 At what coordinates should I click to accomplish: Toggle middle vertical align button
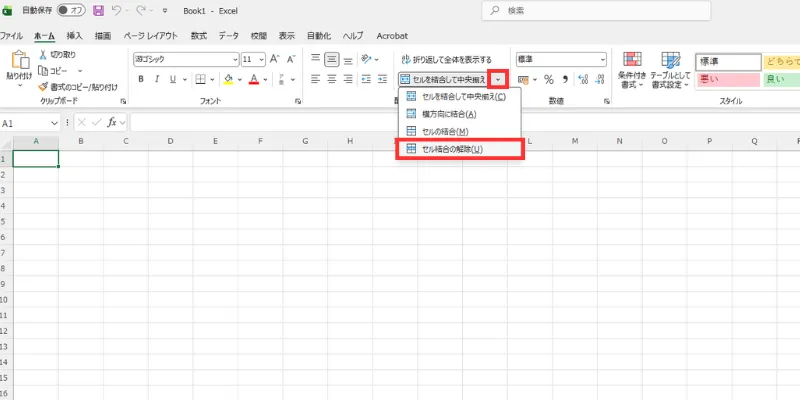coord(332,59)
